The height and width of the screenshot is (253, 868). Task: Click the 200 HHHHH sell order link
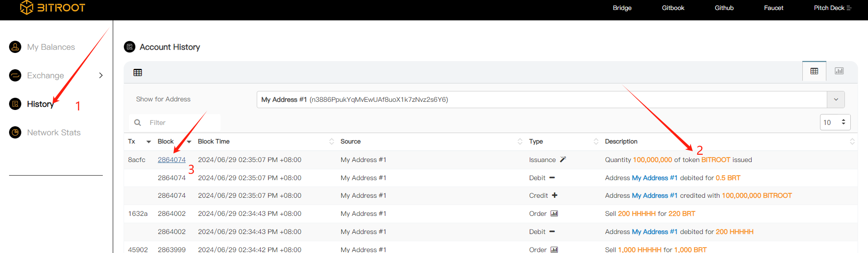point(637,214)
